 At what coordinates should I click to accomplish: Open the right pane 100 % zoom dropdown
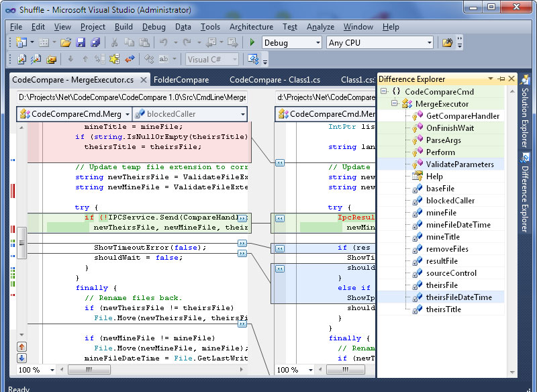click(x=310, y=370)
